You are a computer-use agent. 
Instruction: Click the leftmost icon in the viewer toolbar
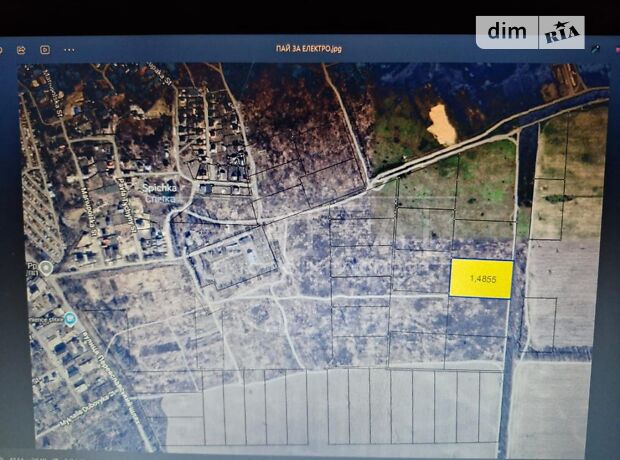[3, 48]
